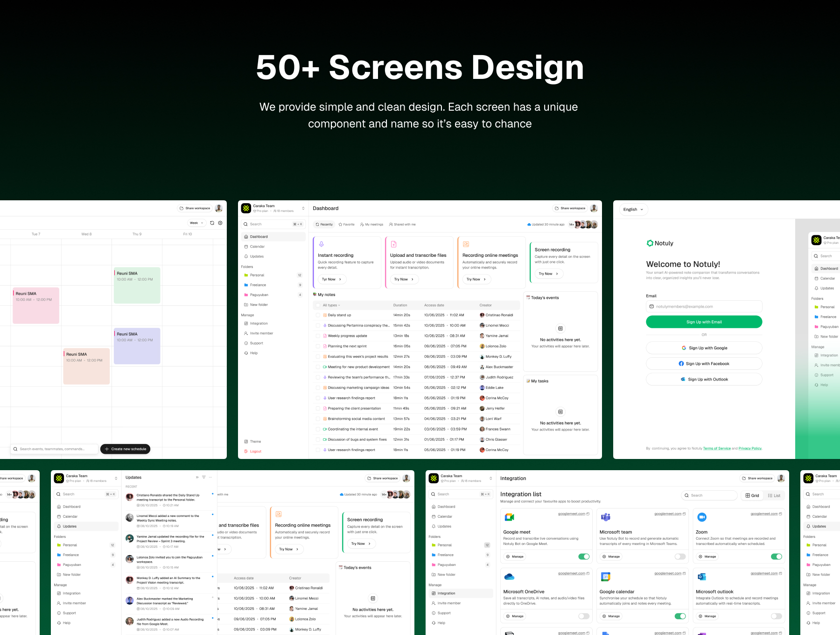The height and width of the screenshot is (635, 840).
Task: Open the Week view dropdown
Action: click(x=196, y=223)
